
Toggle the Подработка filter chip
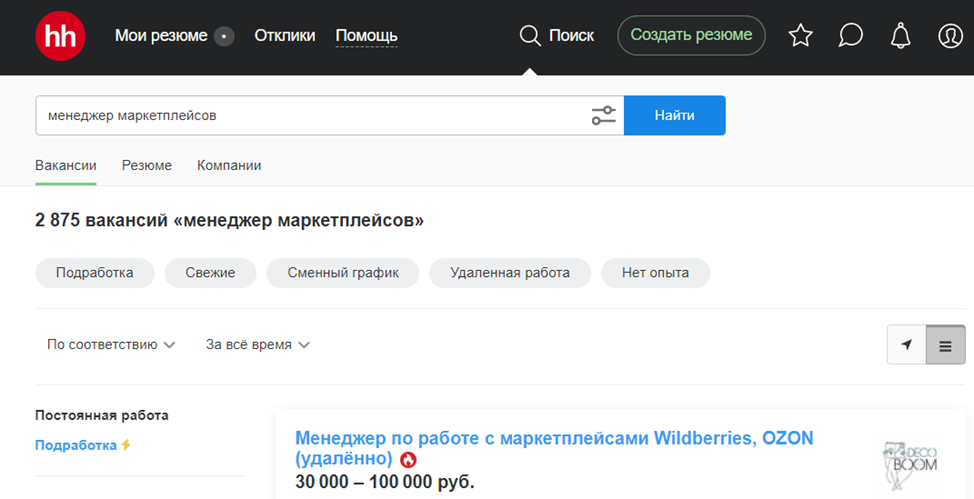tap(95, 273)
